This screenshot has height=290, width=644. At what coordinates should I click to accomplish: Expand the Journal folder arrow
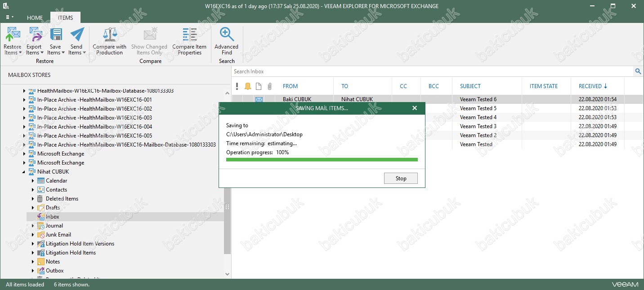pyautogui.click(x=33, y=226)
